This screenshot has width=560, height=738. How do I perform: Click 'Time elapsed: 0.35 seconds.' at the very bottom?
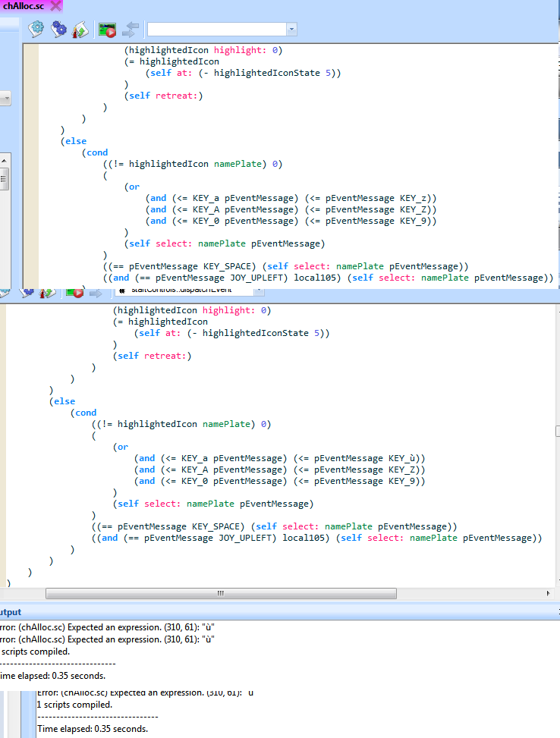point(93,729)
